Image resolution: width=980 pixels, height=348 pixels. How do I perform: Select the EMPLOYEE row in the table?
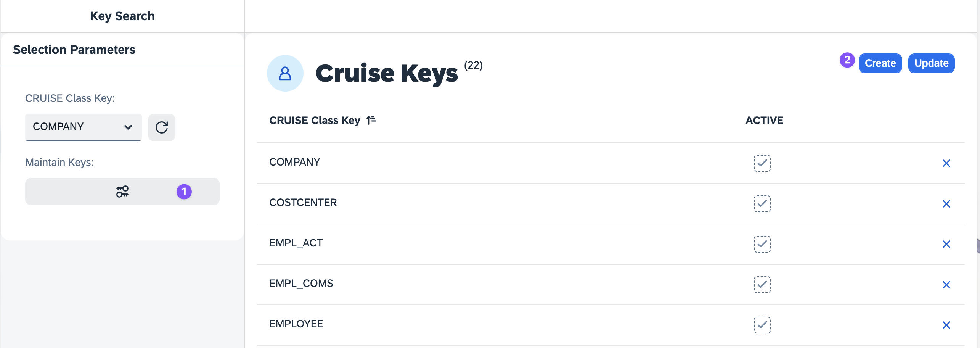coord(610,325)
